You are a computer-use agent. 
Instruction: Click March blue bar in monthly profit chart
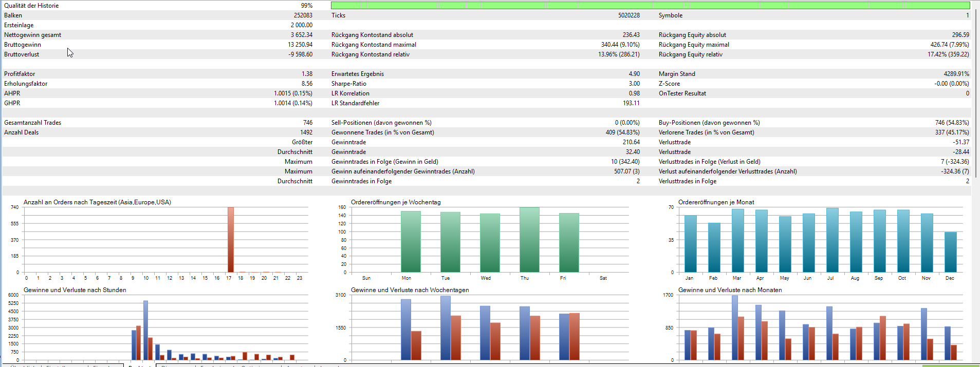(734, 328)
